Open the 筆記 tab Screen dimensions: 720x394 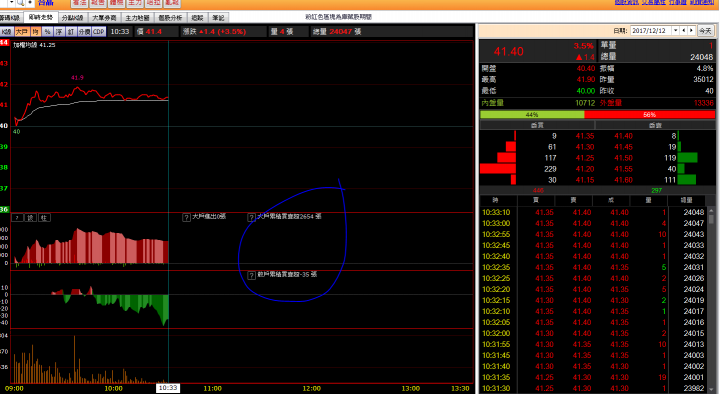coord(218,18)
